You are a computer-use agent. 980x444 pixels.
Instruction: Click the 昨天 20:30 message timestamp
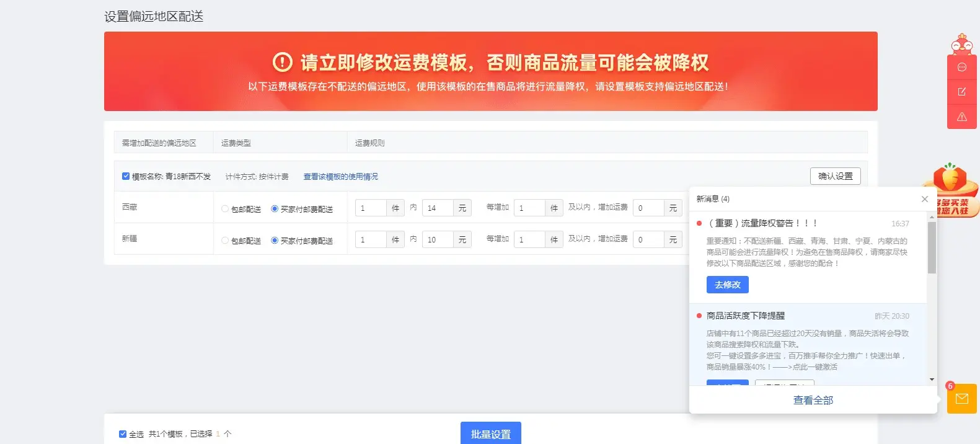coord(892,316)
